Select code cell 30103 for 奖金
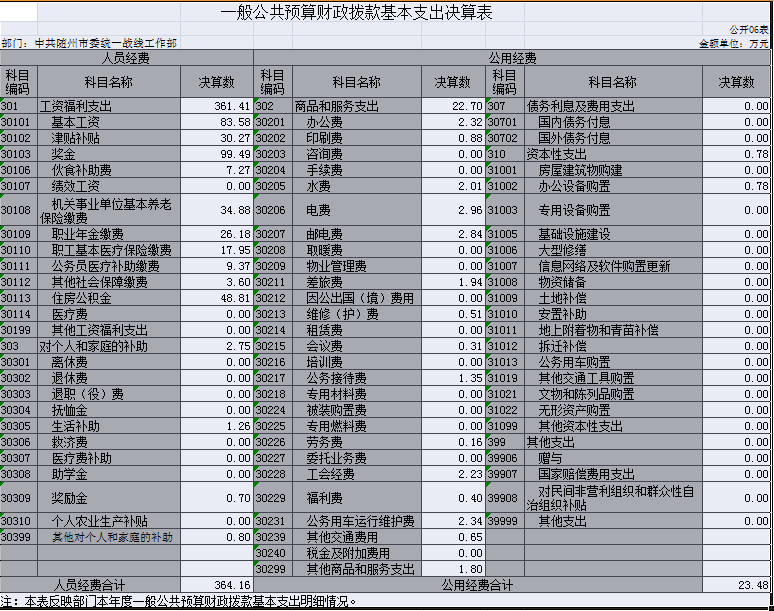The height and width of the screenshot is (611, 774). pos(18,154)
